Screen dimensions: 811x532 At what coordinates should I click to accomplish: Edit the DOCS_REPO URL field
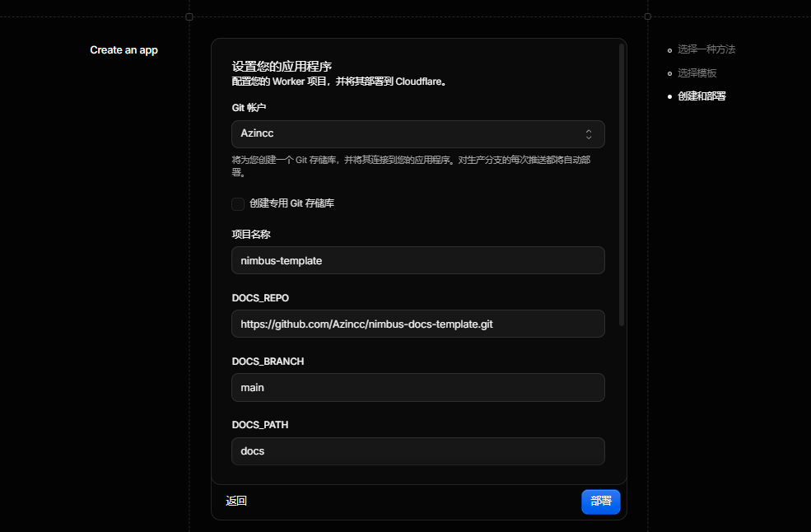tap(418, 324)
